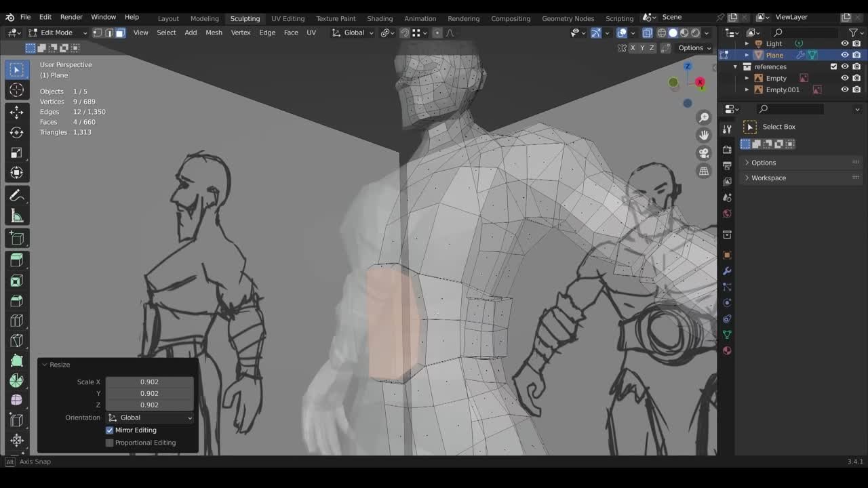Select the Measure tool
Image resolution: width=868 pixels, height=488 pixels.
pyautogui.click(x=17, y=216)
